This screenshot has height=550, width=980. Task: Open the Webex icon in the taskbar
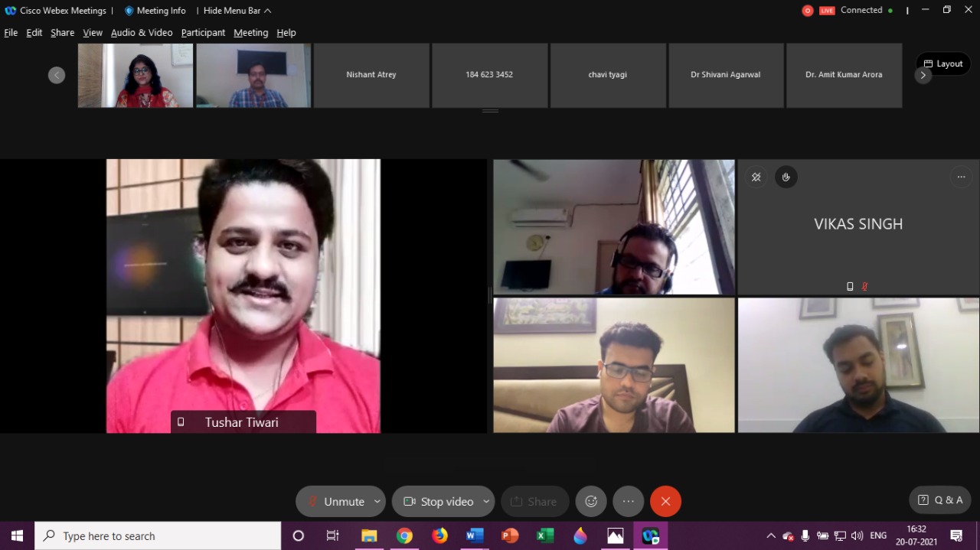click(x=650, y=536)
